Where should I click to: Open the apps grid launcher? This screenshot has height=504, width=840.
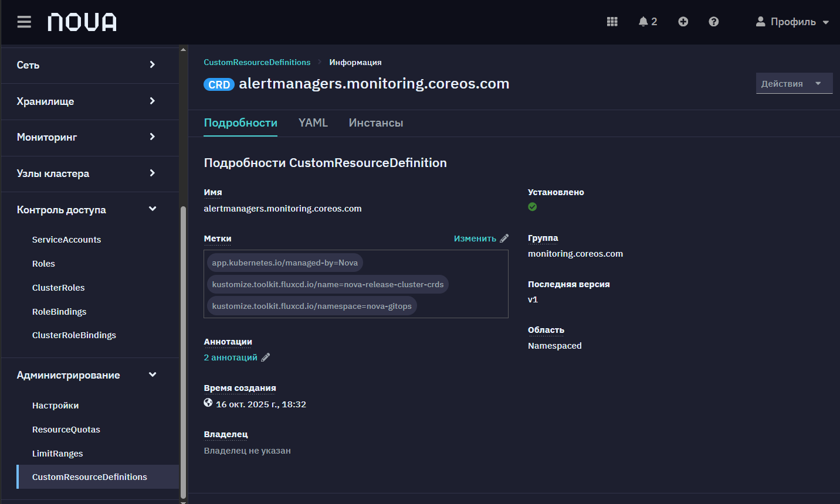[612, 22]
